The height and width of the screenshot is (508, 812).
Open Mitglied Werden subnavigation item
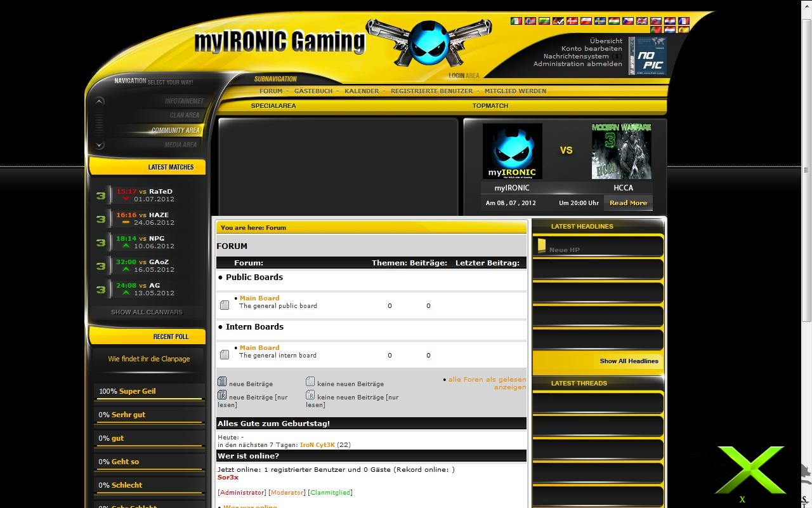(x=515, y=91)
